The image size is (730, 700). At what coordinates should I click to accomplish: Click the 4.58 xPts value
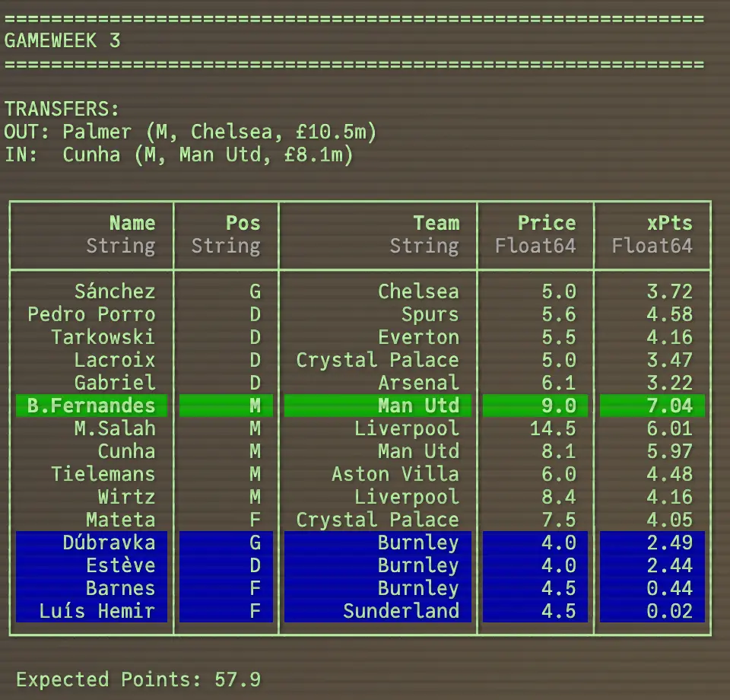[x=669, y=314]
